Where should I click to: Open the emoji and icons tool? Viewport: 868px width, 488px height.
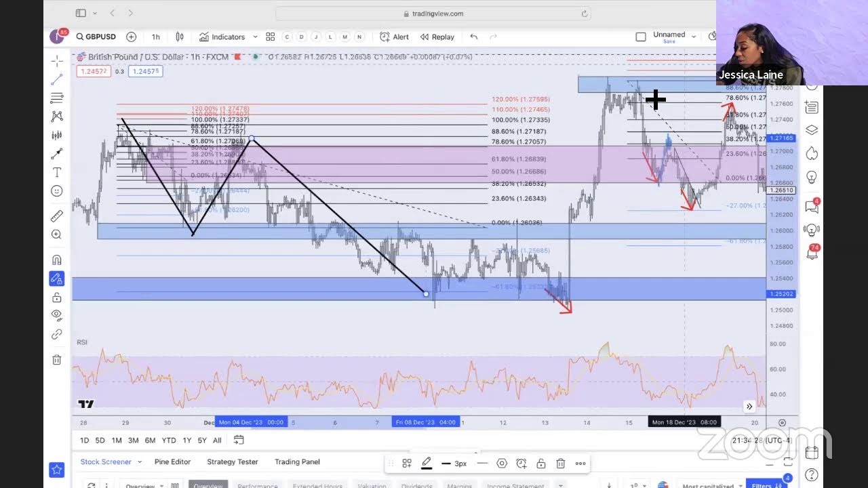click(57, 192)
